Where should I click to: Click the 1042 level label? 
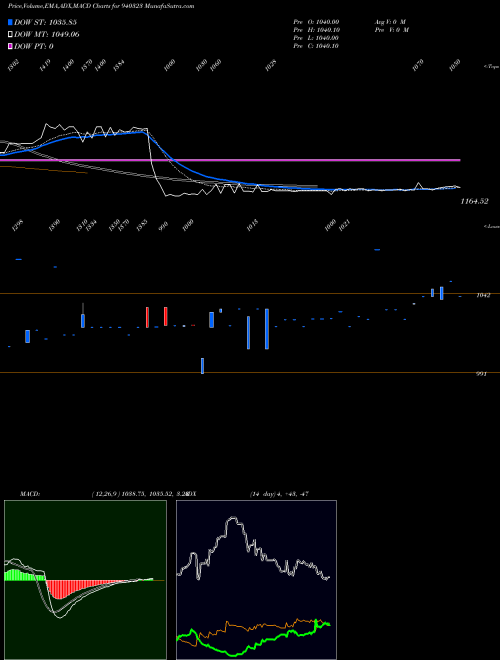pos(483,295)
